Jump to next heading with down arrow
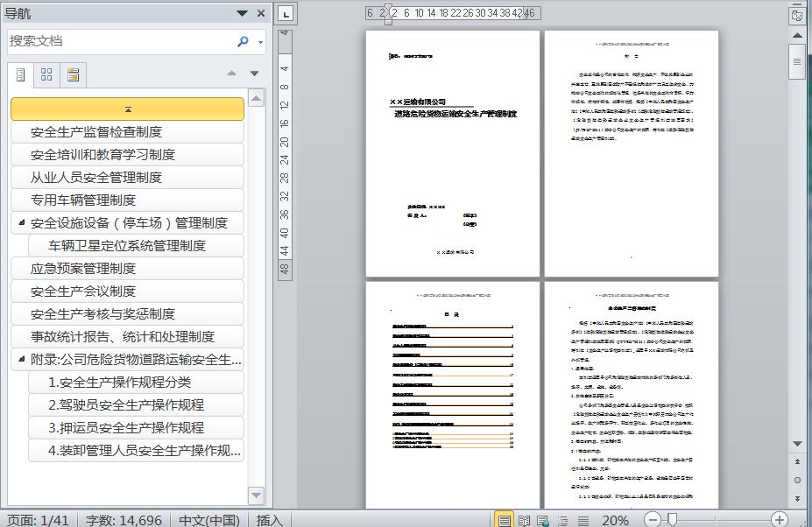The height and width of the screenshot is (527, 812). 255,74
